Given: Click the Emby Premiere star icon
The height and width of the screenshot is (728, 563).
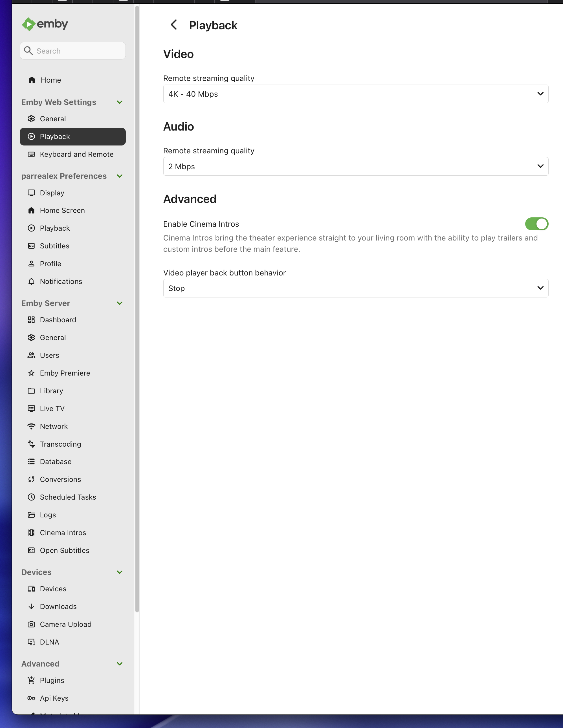Looking at the screenshot, I should click(31, 373).
